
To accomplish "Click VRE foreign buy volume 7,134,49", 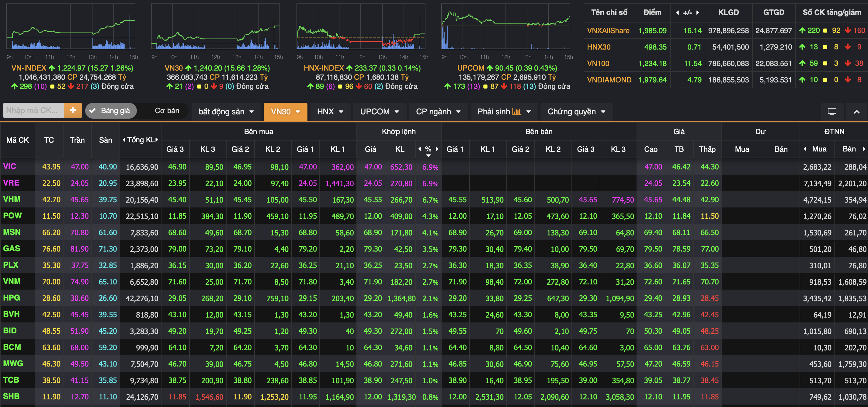I will click(x=817, y=184).
